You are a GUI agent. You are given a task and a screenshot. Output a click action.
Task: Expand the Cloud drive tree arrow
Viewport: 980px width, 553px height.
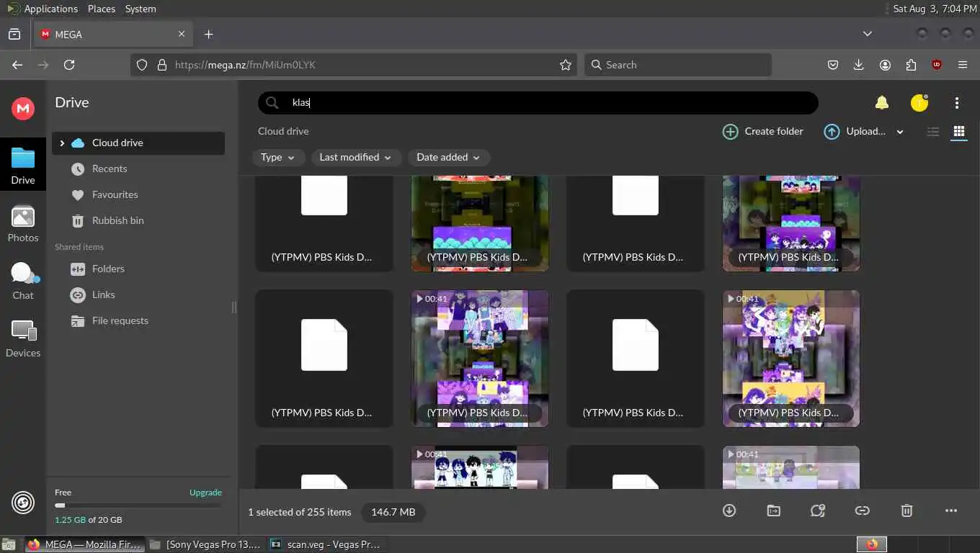coord(62,143)
